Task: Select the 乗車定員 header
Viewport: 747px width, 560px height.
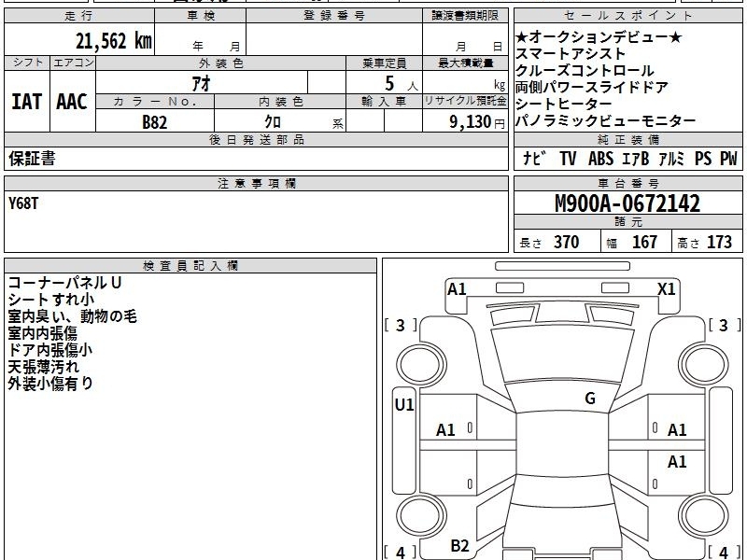Action: pyautogui.click(x=384, y=63)
